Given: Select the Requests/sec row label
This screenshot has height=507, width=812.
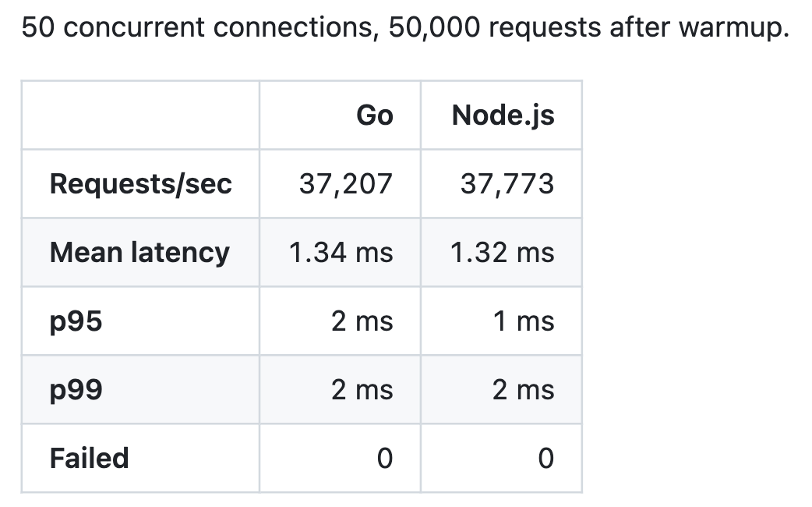Looking at the screenshot, I should click(x=141, y=184).
